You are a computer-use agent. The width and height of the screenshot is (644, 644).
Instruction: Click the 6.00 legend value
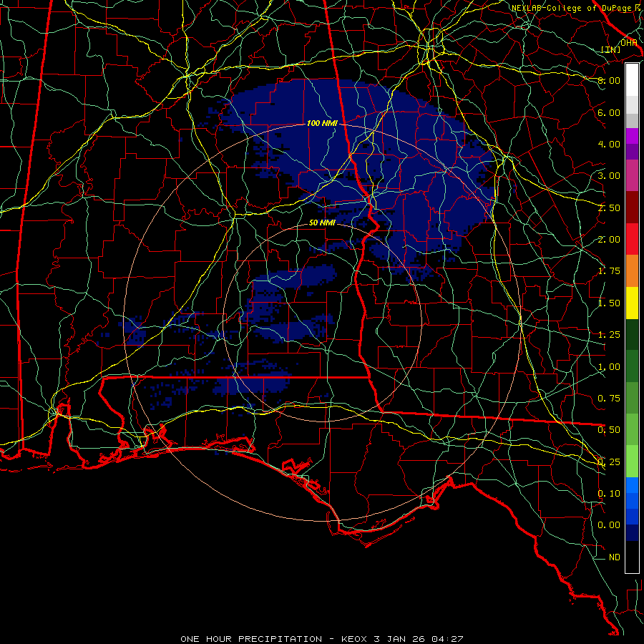pyautogui.click(x=609, y=112)
